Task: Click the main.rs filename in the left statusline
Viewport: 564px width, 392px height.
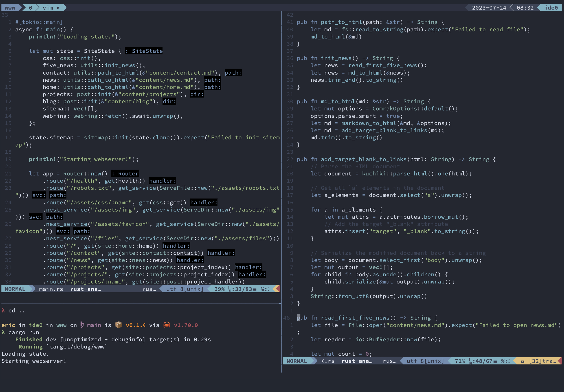Action: tap(51, 289)
